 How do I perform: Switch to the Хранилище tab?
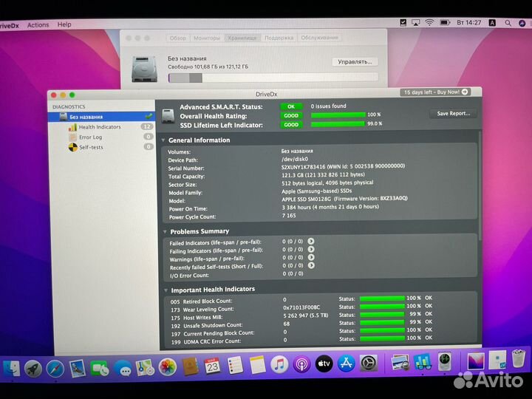(242, 38)
